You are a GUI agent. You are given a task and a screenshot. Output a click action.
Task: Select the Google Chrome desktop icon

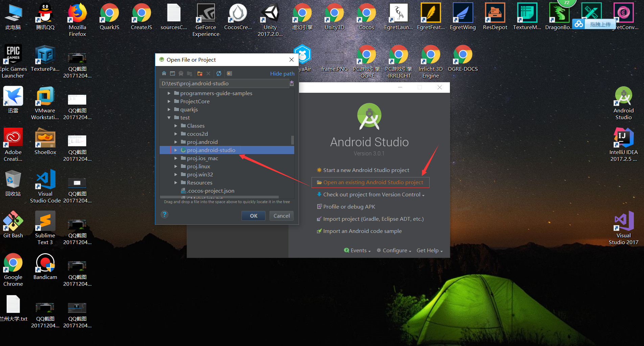coord(13,270)
